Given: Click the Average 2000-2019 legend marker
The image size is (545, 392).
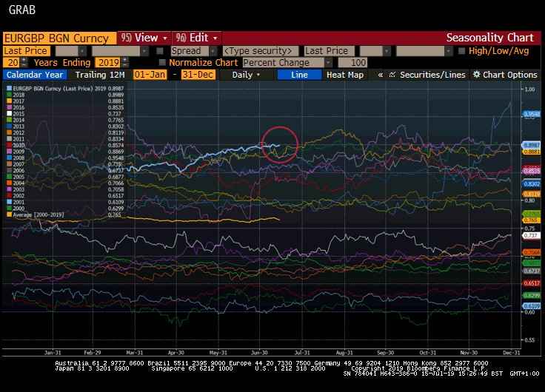Looking at the screenshot, I should coord(7,215).
